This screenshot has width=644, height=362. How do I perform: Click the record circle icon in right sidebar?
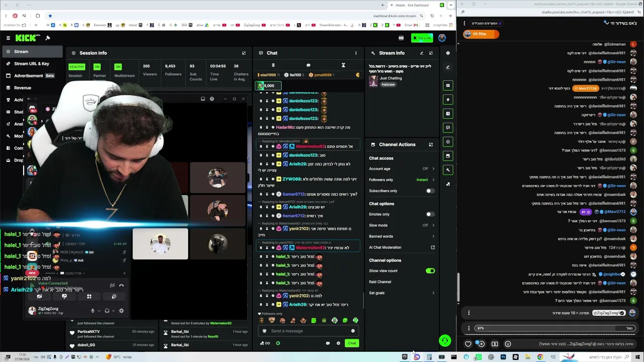(448, 142)
